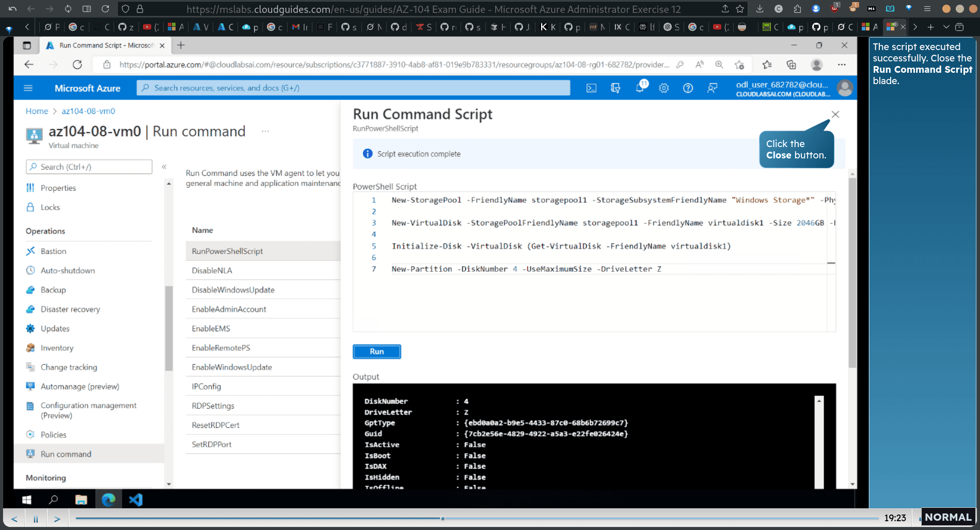Open Auto-shutdown settings

(68, 270)
